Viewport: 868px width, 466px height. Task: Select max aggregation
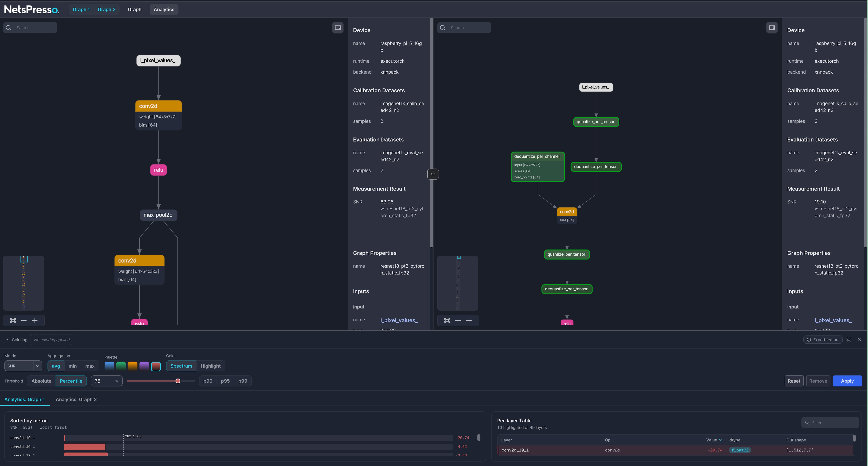pyautogui.click(x=90, y=366)
